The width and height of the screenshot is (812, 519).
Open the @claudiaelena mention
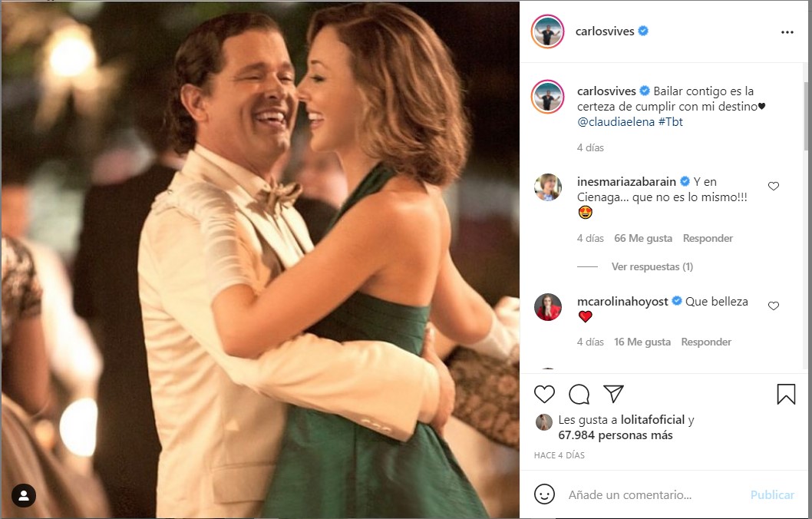tap(616, 121)
